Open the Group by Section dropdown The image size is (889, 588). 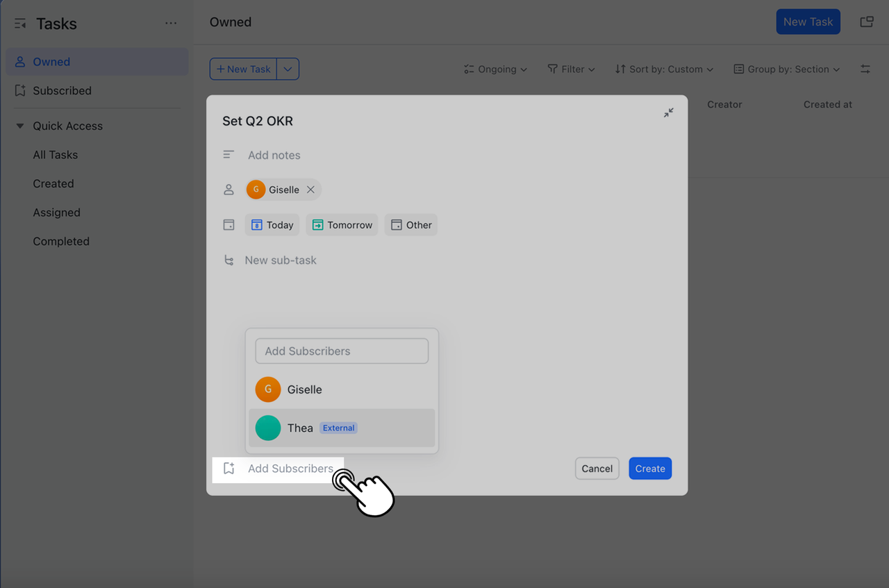(x=786, y=69)
